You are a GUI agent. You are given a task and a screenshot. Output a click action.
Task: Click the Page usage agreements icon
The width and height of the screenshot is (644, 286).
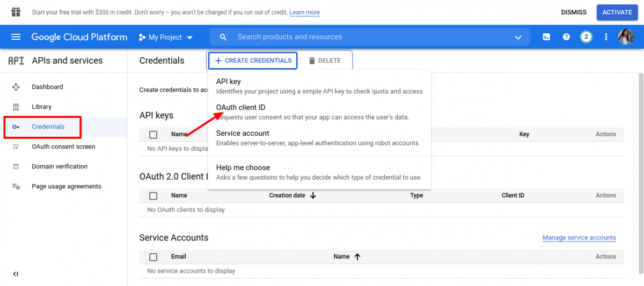click(x=16, y=186)
